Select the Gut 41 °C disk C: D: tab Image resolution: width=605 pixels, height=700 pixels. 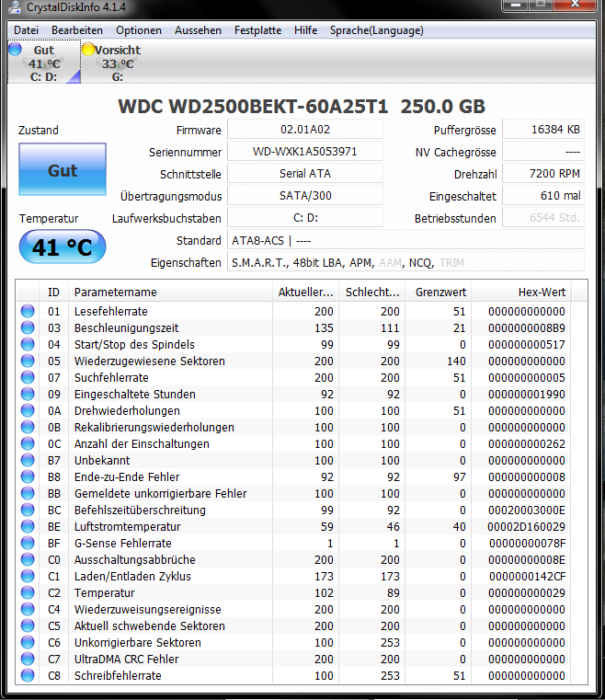coord(44,63)
